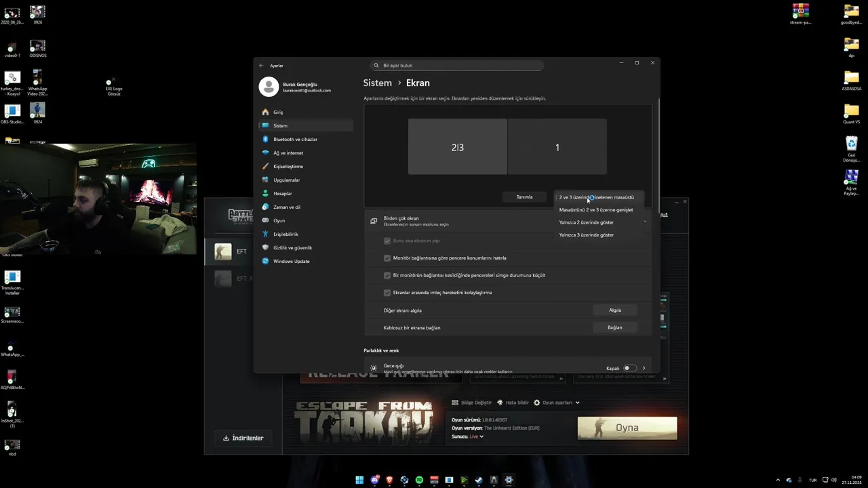
Task: Open Oyun settings
Action: click(x=305, y=220)
